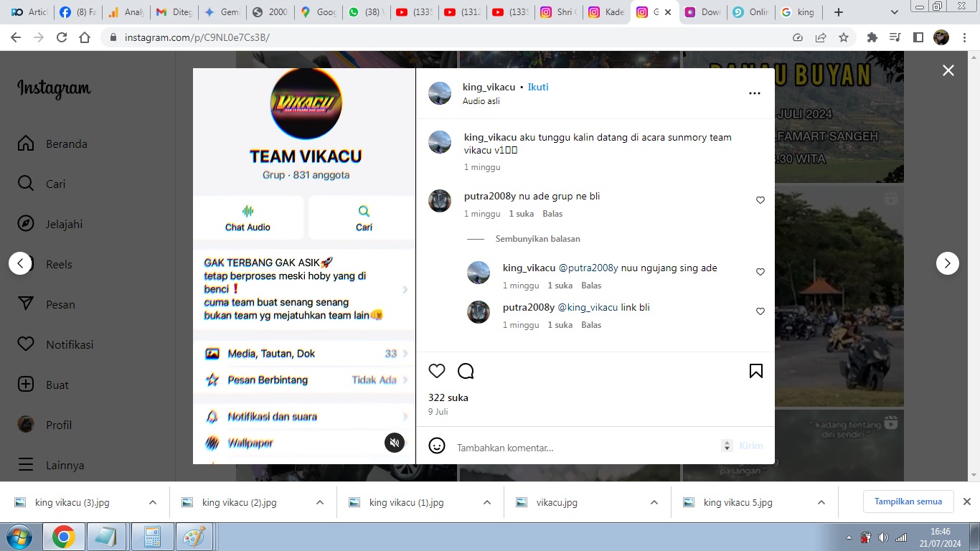Open three-dot post options menu
The width and height of the screenshot is (980, 551).
click(755, 93)
